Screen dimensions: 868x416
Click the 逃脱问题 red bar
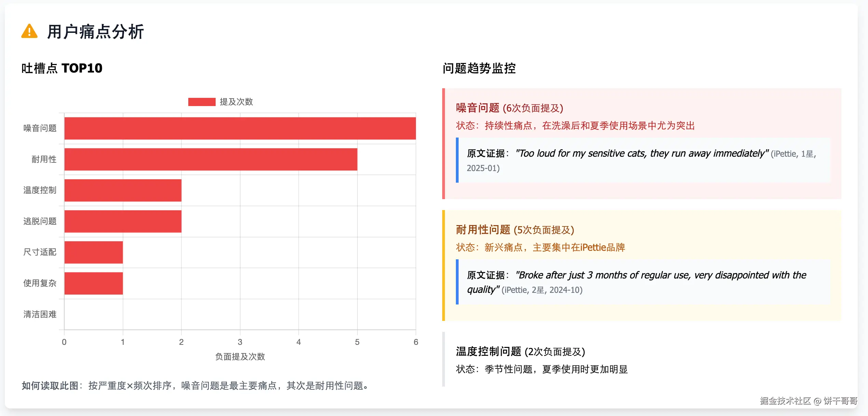pyautogui.click(x=123, y=221)
